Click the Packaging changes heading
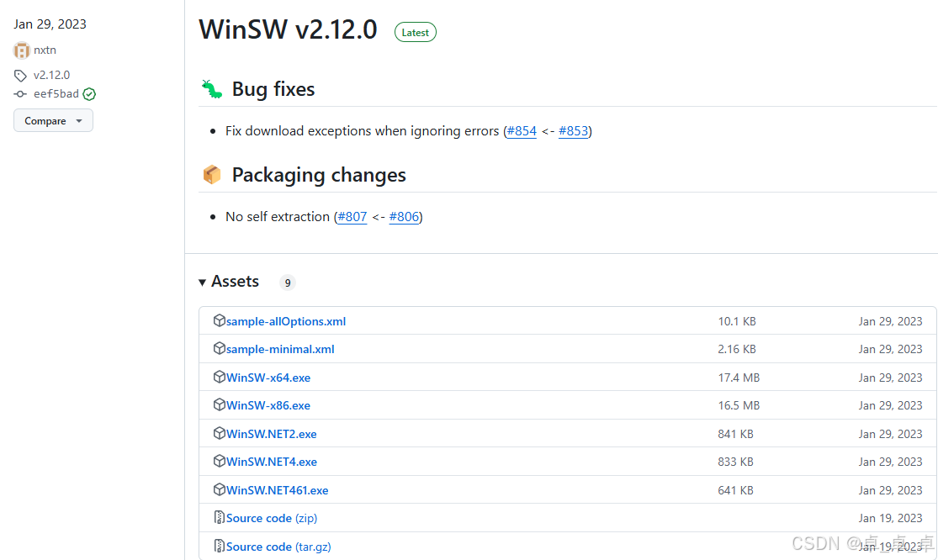This screenshot has width=938, height=560. coord(319,175)
